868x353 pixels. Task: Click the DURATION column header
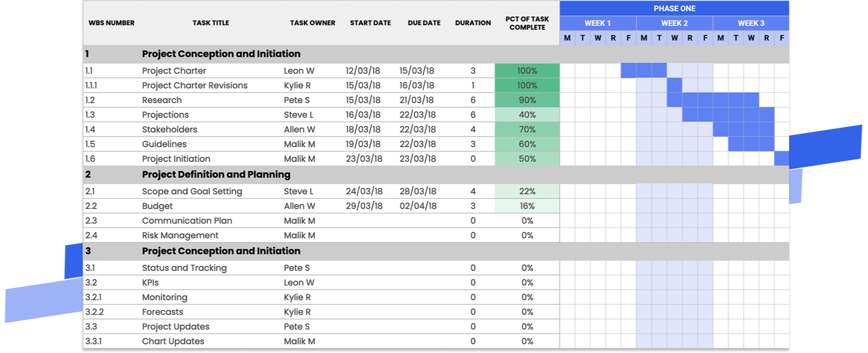point(473,23)
